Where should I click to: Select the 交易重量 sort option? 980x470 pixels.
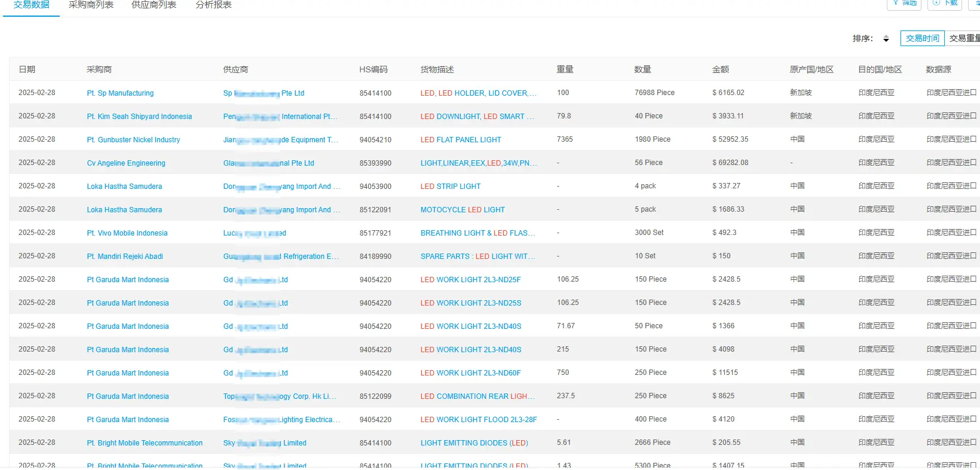pos(963,38)
